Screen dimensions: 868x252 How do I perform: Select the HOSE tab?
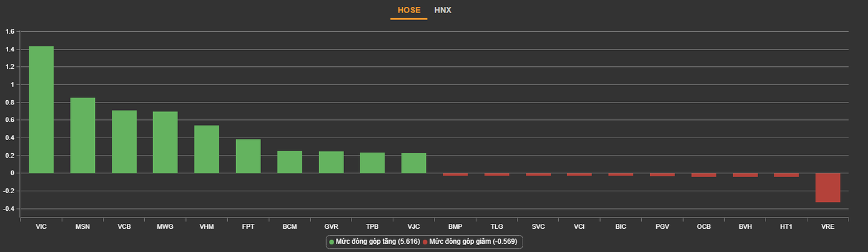[409, 10]
